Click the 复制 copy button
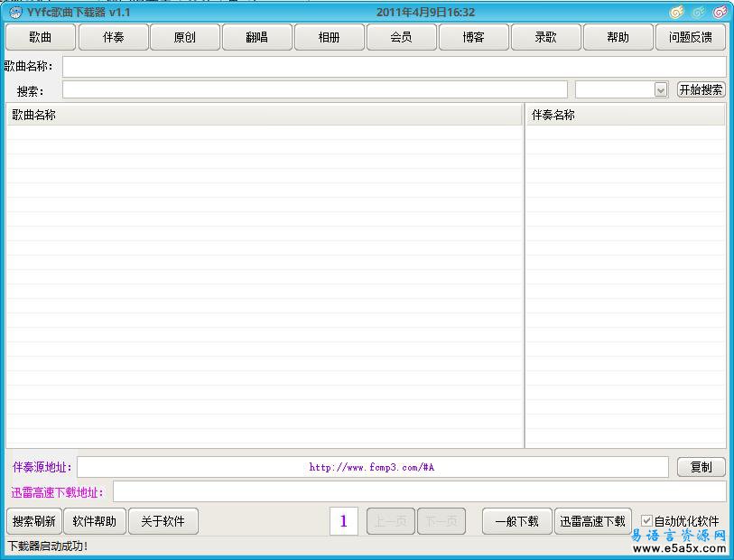 701,466
